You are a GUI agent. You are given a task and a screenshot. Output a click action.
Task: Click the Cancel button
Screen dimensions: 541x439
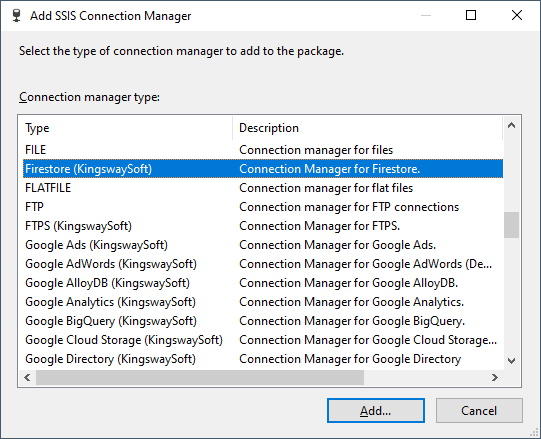[479, 411]
